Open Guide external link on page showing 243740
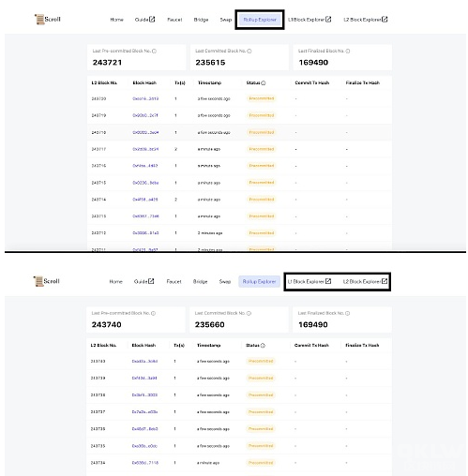Image resolution: width=468 pixels, height=476 pixels. (143, 281)
